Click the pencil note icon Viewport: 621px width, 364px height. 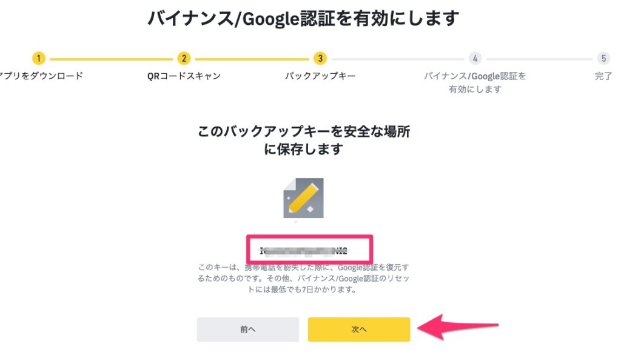click(x=303, y=198)
